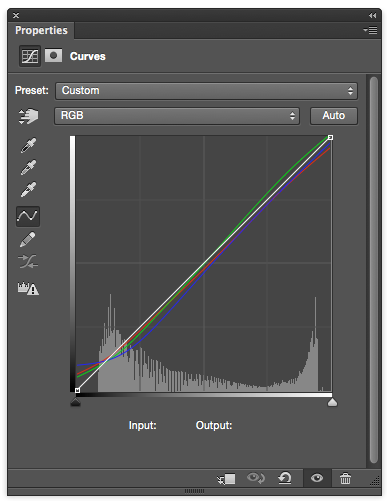Open the RGB channel dropdown
The width and height of the screenshot is (391, 502).
(x=177, y=116)
